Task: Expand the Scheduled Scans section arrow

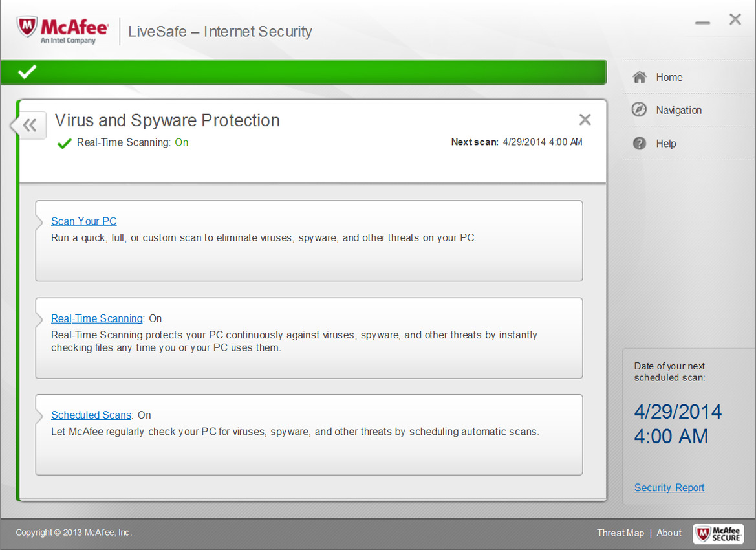Action: tap(39, 415)
